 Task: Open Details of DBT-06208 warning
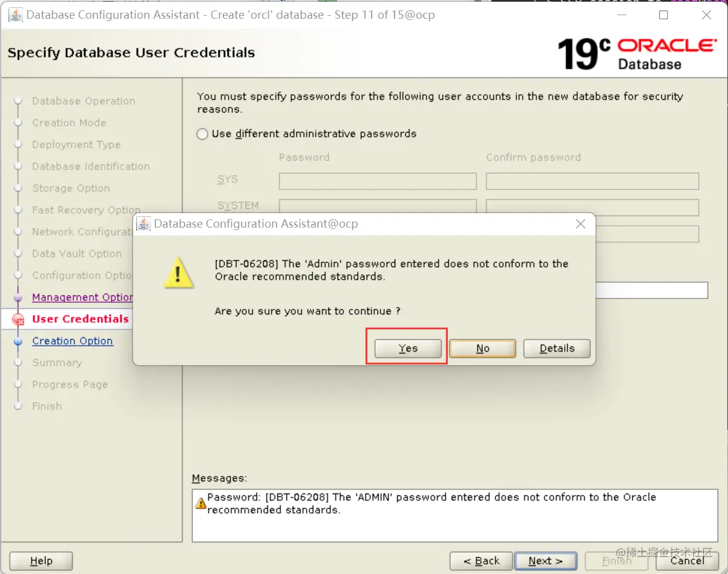pyautogui.click(x=557, y=348)
